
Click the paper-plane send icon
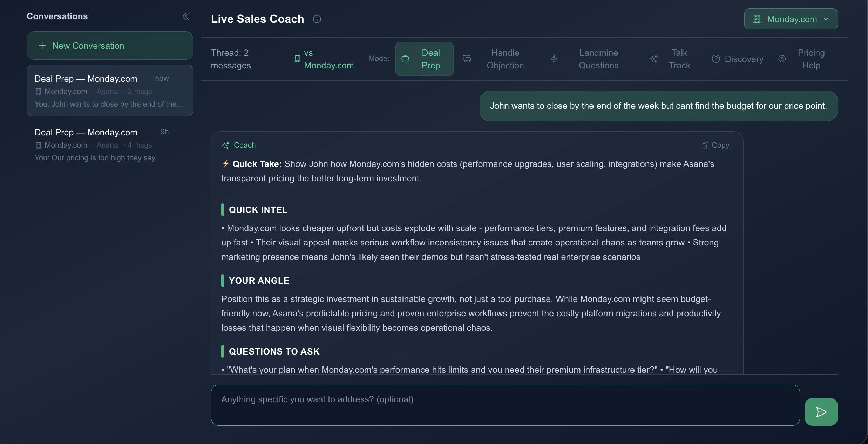821,412
